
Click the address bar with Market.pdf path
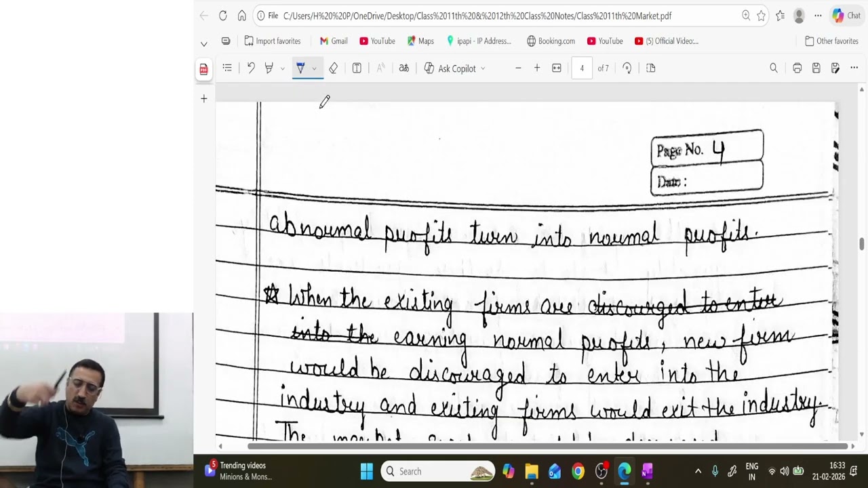coord(477,16)
